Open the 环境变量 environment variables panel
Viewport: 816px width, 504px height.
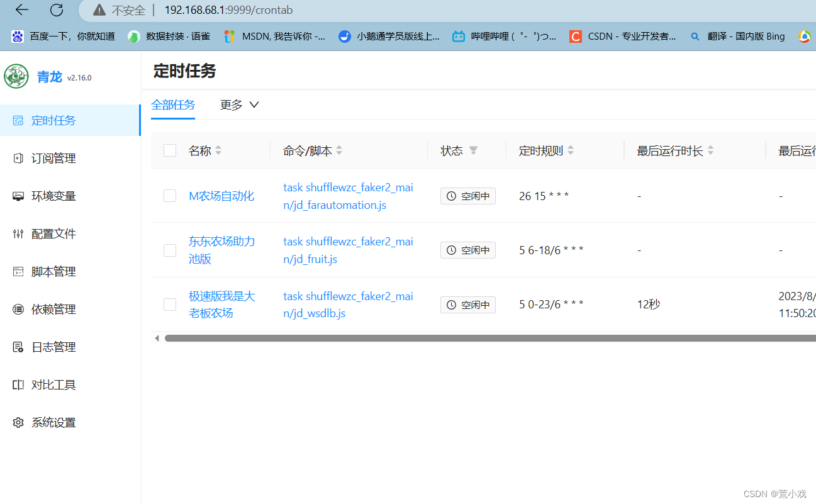click(53, 196)
